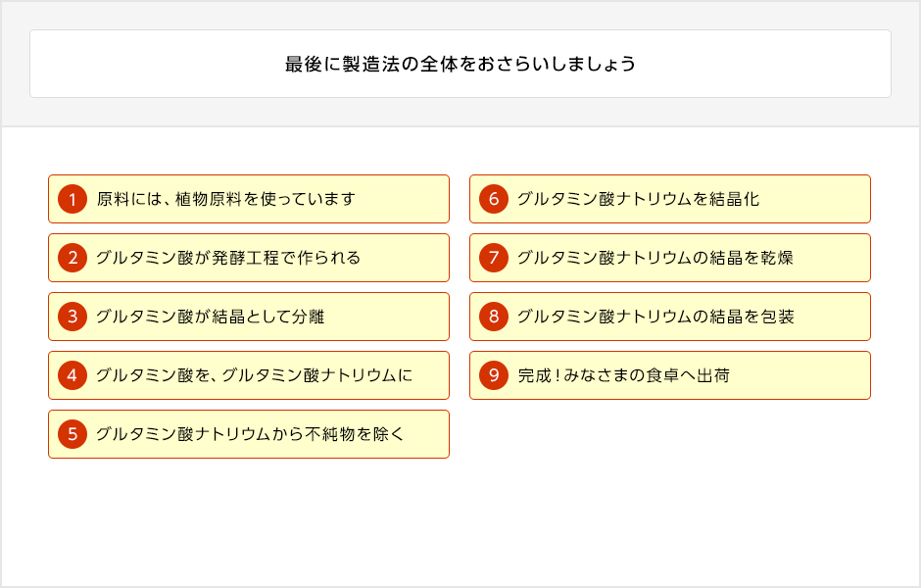
Task: Select step グルタミン酸ナトリウムを結晶化
Action: click(669, 199)
